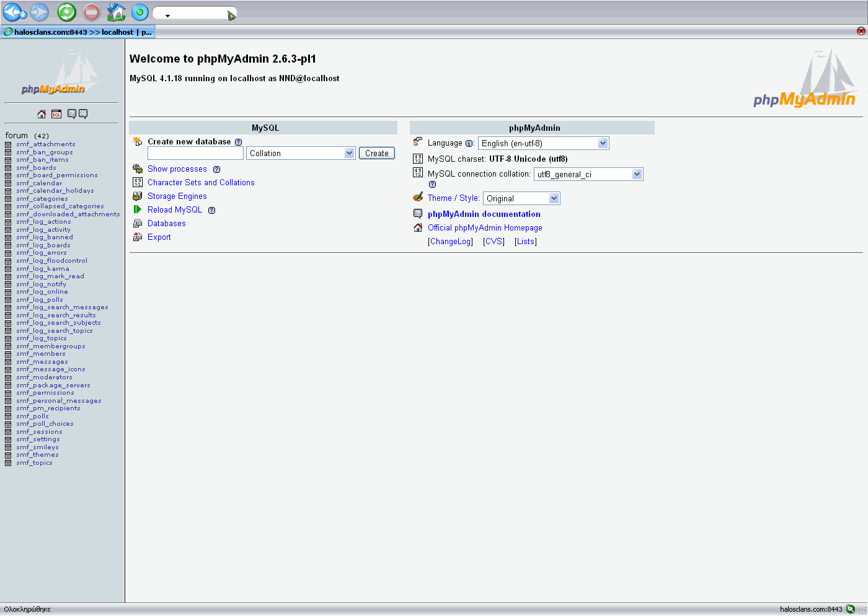Open the smf_membergroups table

[x=51, y=346]
